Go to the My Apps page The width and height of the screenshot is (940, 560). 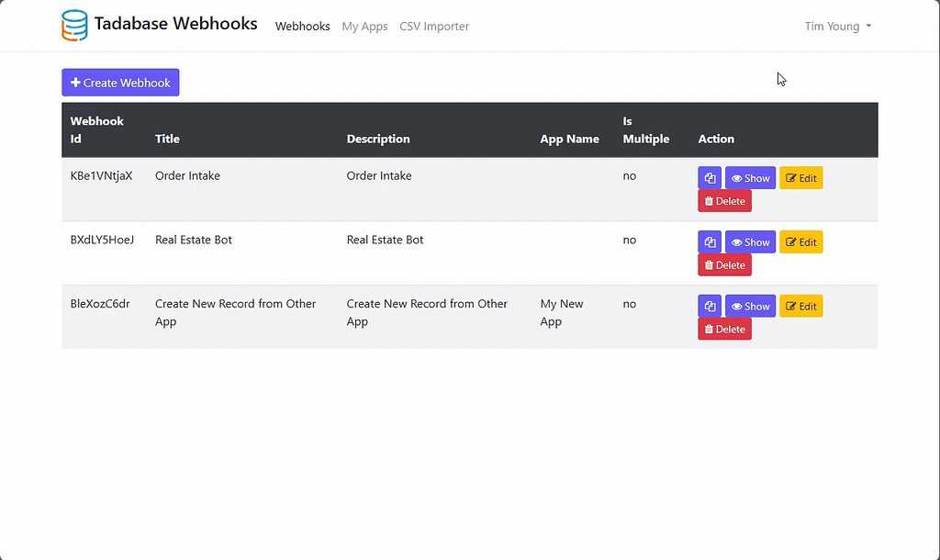pos(364,27)
